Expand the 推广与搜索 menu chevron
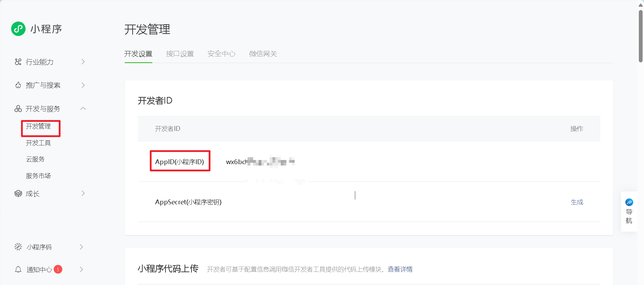The image size is (644, 285). point(83,85)
